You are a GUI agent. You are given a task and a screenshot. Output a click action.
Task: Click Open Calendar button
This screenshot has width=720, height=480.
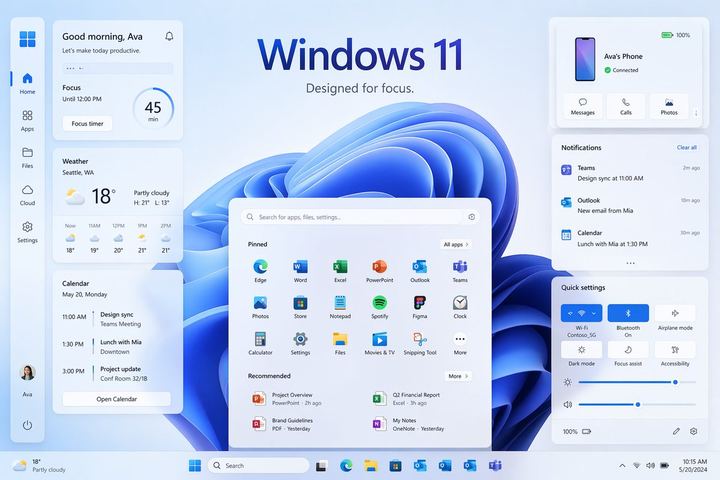tap(117, 399)
